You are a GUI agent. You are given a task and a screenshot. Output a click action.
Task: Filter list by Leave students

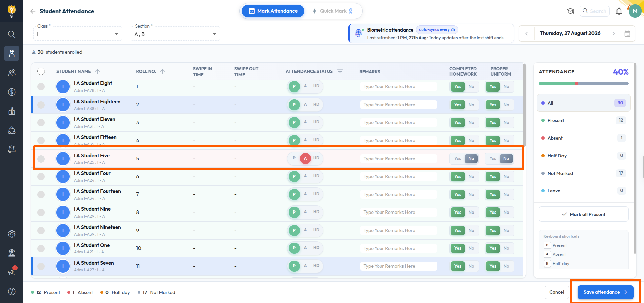click(584, 191)
